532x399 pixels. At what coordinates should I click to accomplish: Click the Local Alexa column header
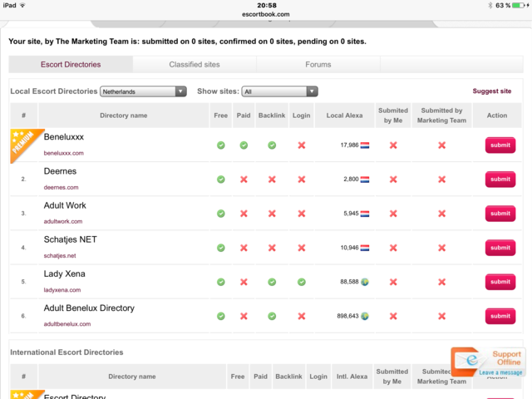(x=344, y=116)
